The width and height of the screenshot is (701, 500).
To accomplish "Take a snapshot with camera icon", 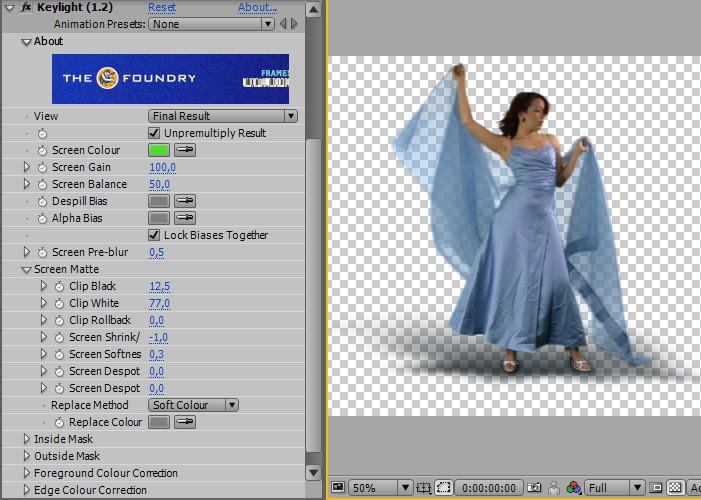I will (x=534, y=487).
